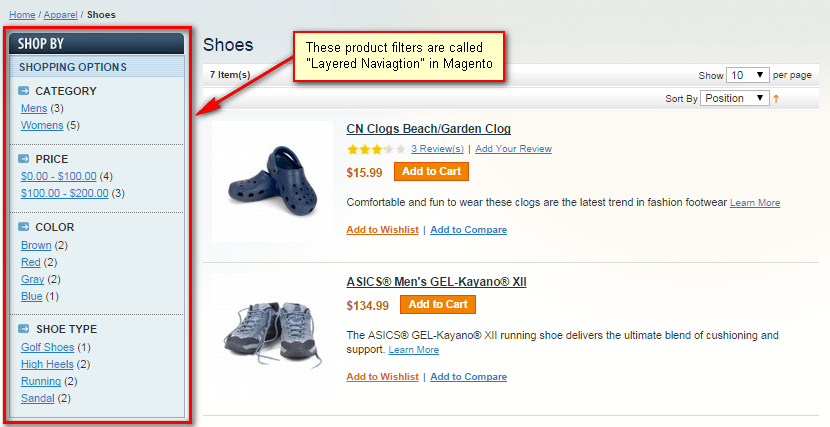Filter by Womens category
Viewport: 830px width, 427px height.
tap(42, 125)
